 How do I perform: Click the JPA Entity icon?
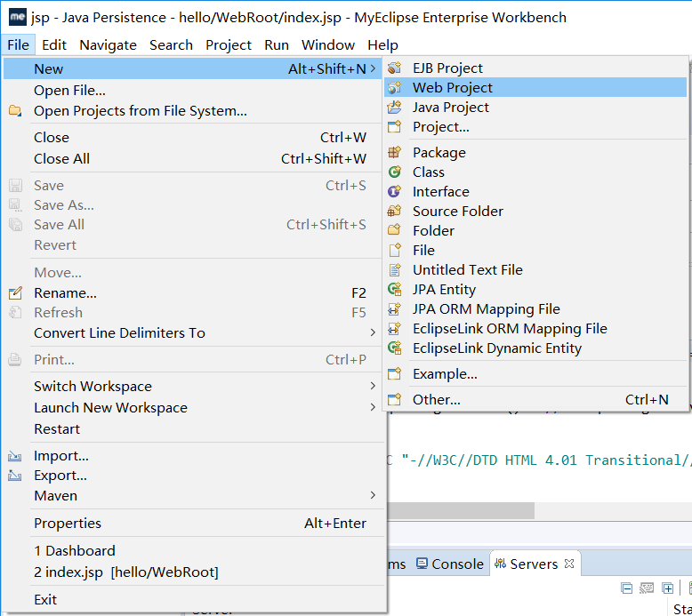395,290
